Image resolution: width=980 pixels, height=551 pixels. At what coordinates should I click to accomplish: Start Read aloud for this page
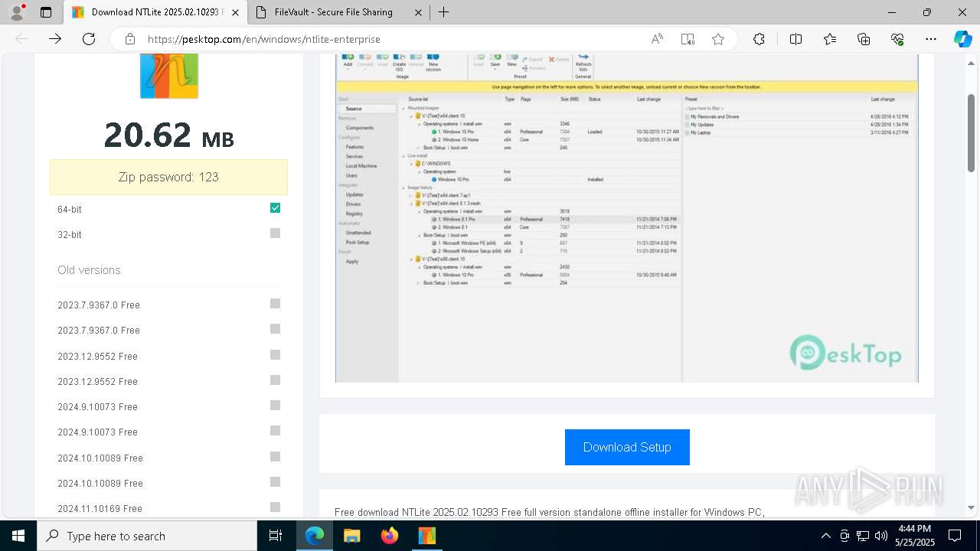[x=657, y=39]
